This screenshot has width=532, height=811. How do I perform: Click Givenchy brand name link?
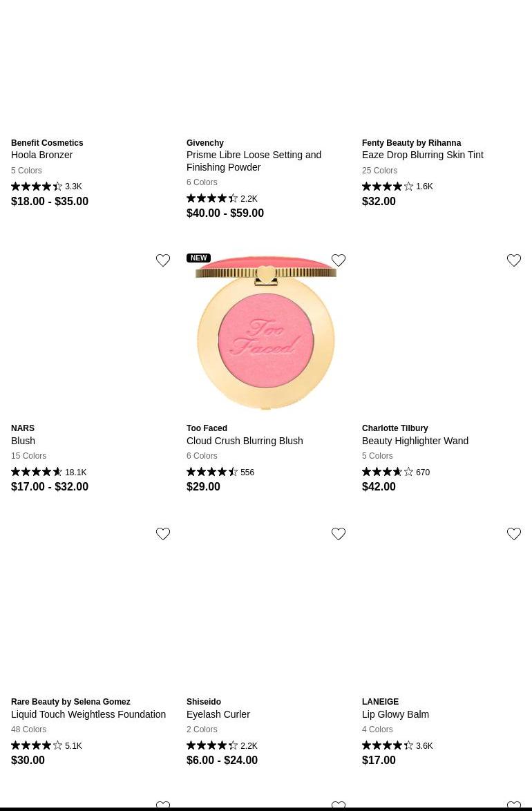tap(205, 143)
